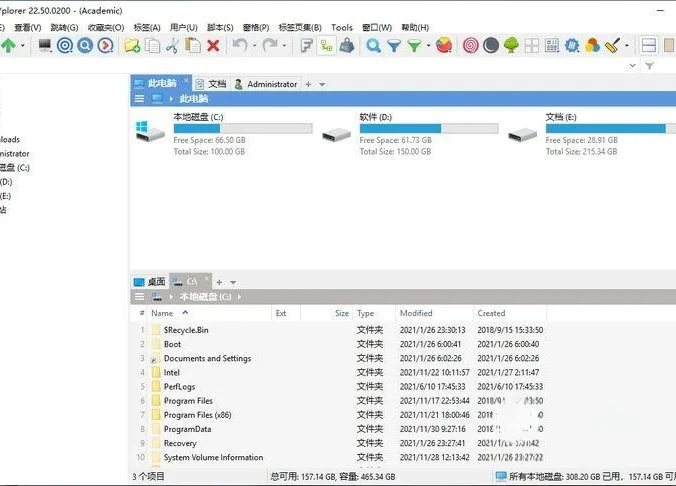Click the 文档 (E:) usage bar

point(610,128)
